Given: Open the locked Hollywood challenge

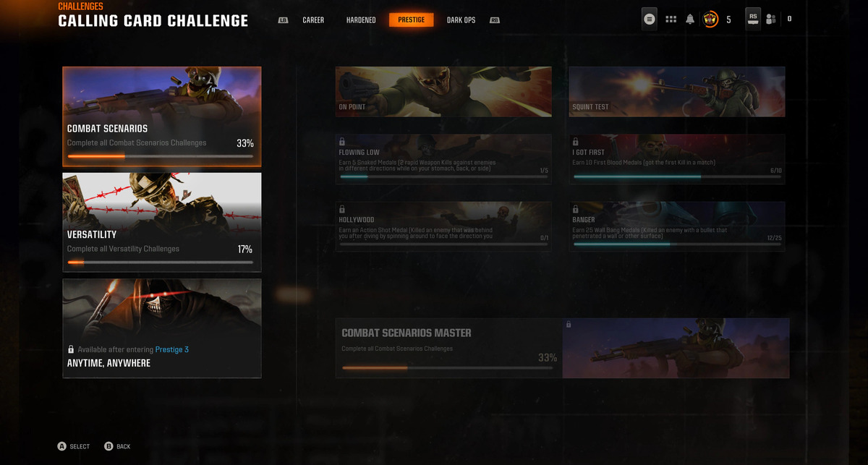Looking at the screenshot, I should tap(443, 226).
